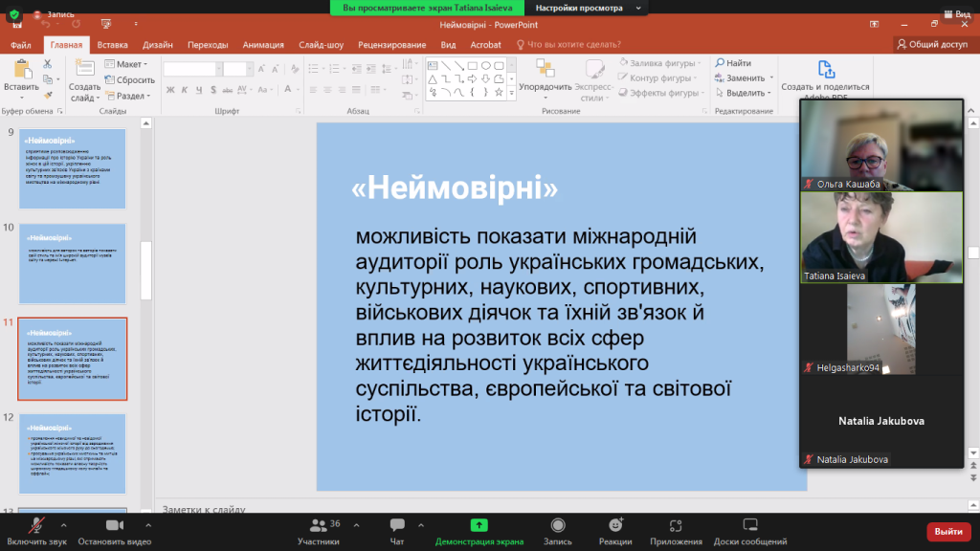The width and height of the screenshot is (980, 551).
Task: Toggle the numbered list button
Action: [334, 69]
